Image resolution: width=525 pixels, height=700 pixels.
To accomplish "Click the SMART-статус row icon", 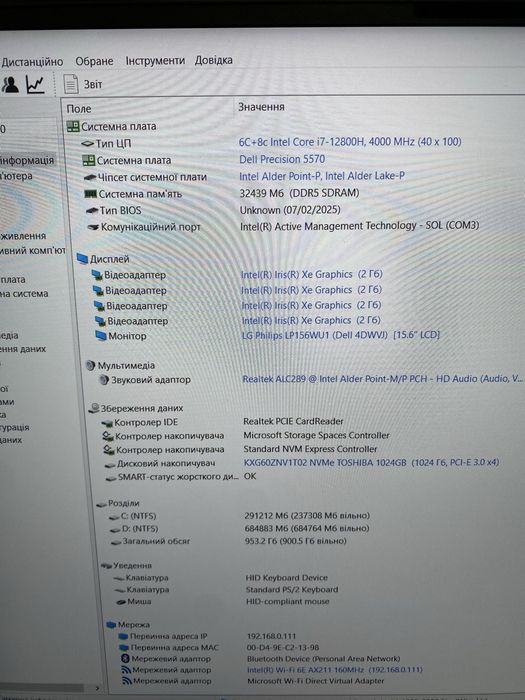I will coord(111,478).
